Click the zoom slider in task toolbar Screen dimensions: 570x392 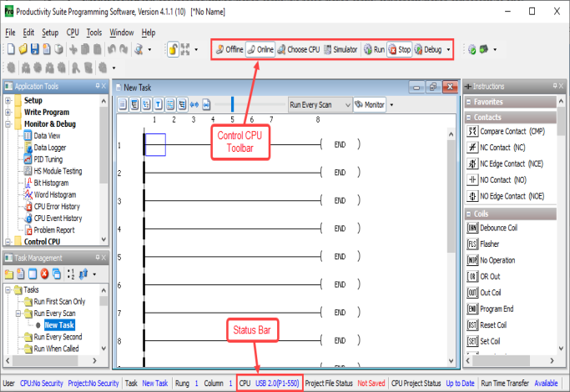233,105
